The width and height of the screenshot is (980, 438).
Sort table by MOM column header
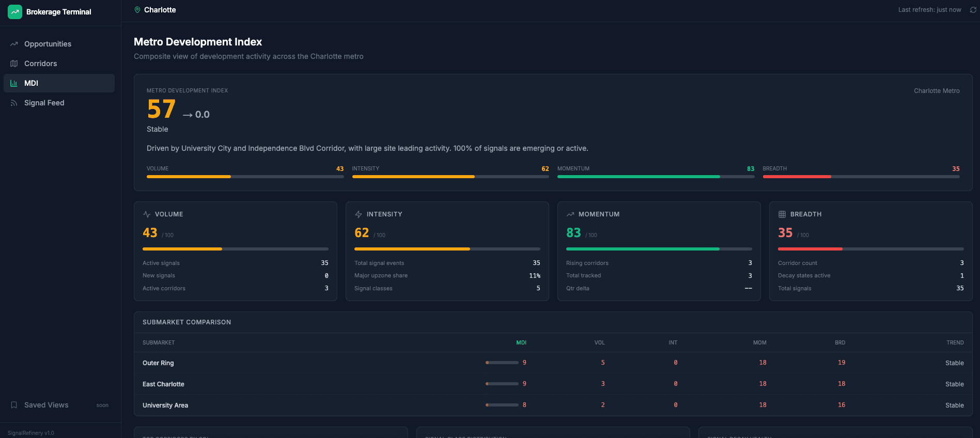coord(759,342)
